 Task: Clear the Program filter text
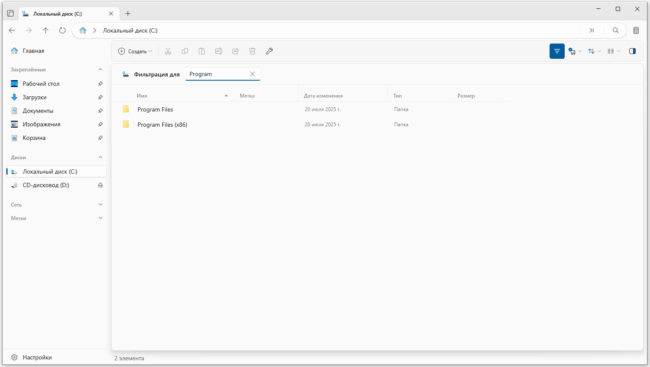tap(252, 74)
